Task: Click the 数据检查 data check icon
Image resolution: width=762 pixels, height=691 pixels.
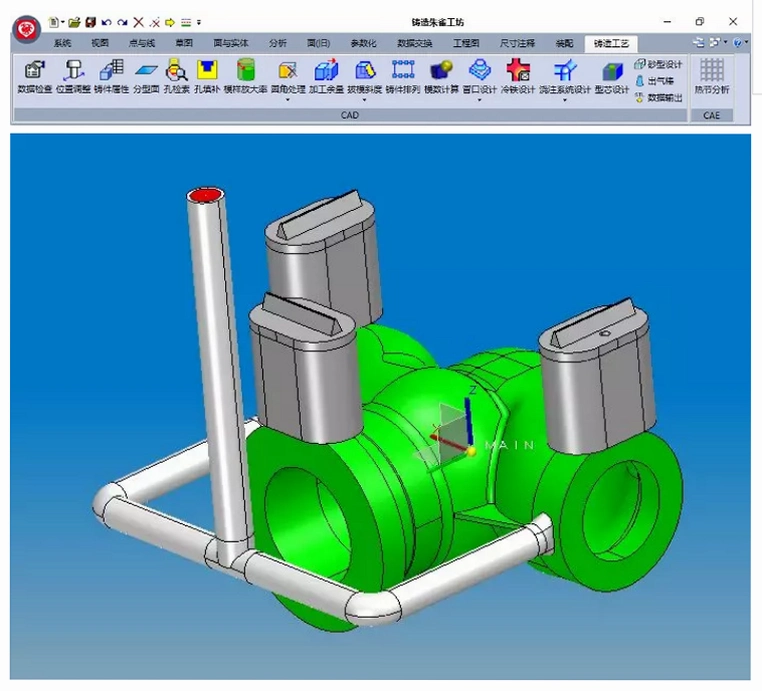Action: click(x=35, y=76)
